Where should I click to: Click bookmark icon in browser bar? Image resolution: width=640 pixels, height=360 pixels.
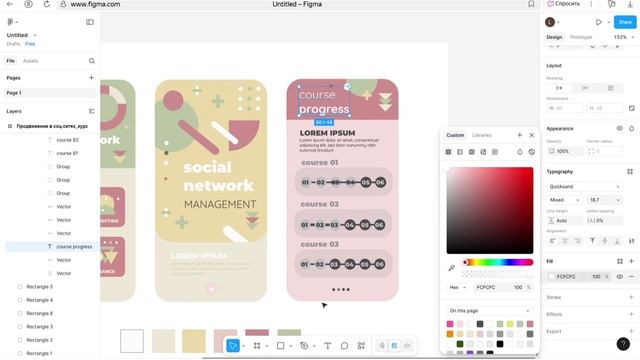531,4
